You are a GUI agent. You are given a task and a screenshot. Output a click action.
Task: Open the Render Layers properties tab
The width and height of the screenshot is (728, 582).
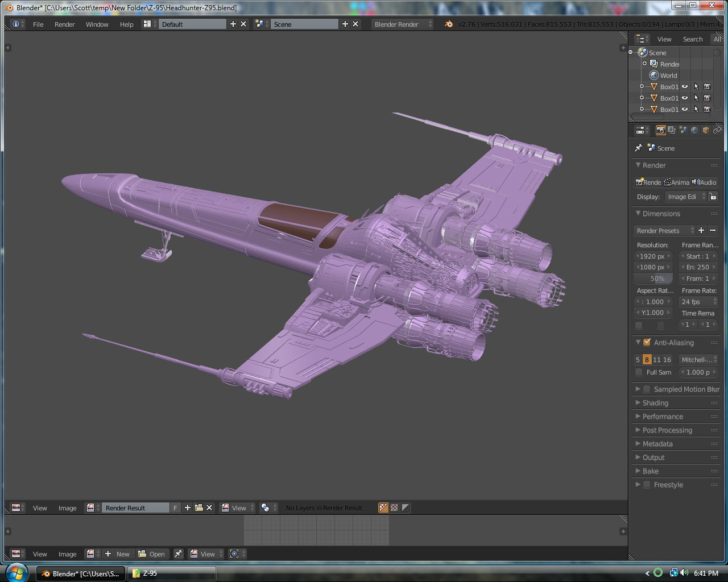click(672, 130)
